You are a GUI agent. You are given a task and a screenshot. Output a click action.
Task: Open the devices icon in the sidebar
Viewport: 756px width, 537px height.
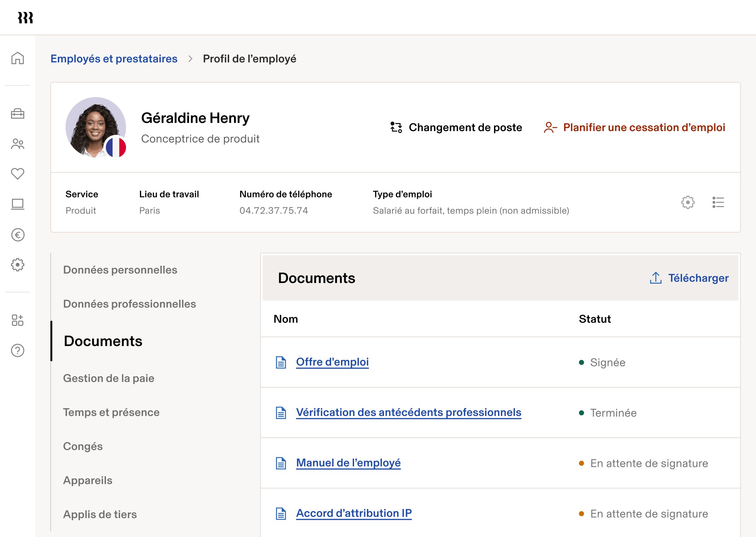(18, 204)
